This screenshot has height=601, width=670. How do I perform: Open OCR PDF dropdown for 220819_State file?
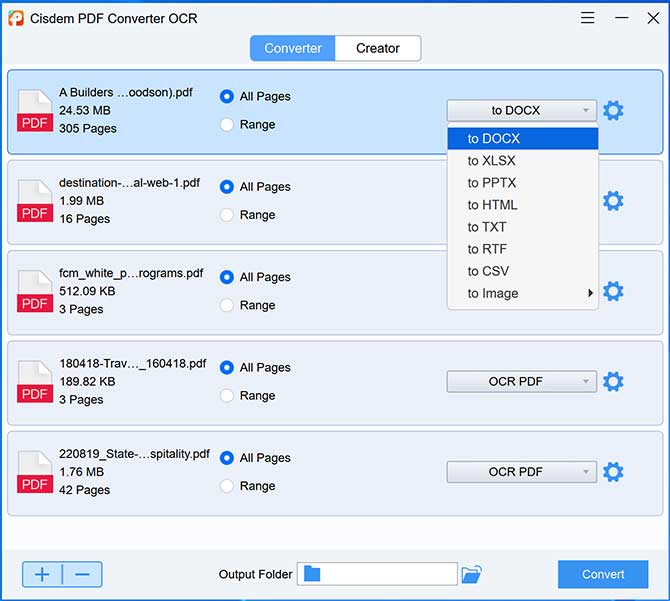(521, 472)
